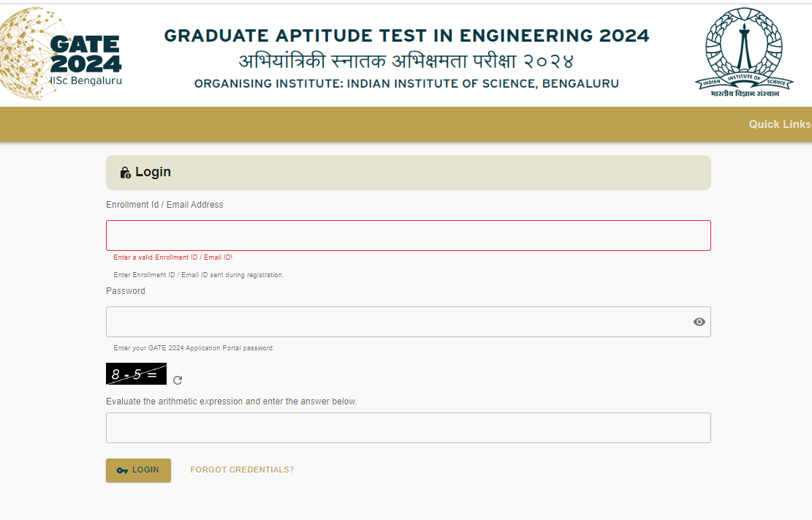Viewport: 812px width, 520px height.
Task: Click the Hindi title 'अभियांत्रिकी स्नातक अभिक्षमता परीक्षा २०२४'
Action: pyautogui.click(x=406, y=61)
